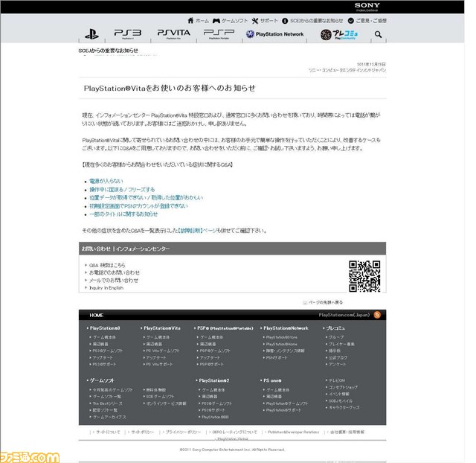This screenshot has width=476, height=463.
Task: Open the PlayStation.com(Japan) footer link
Action: pyautogui.click(x=344, y=315)
